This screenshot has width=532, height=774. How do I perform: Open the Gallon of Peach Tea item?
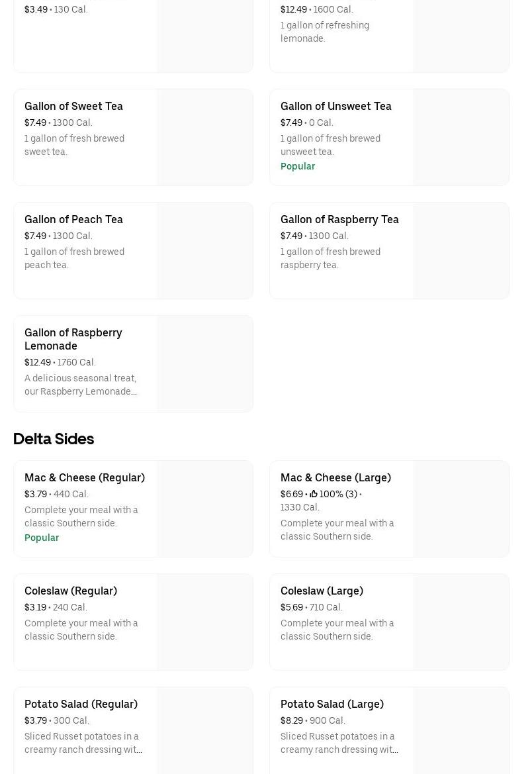[73, 219]
